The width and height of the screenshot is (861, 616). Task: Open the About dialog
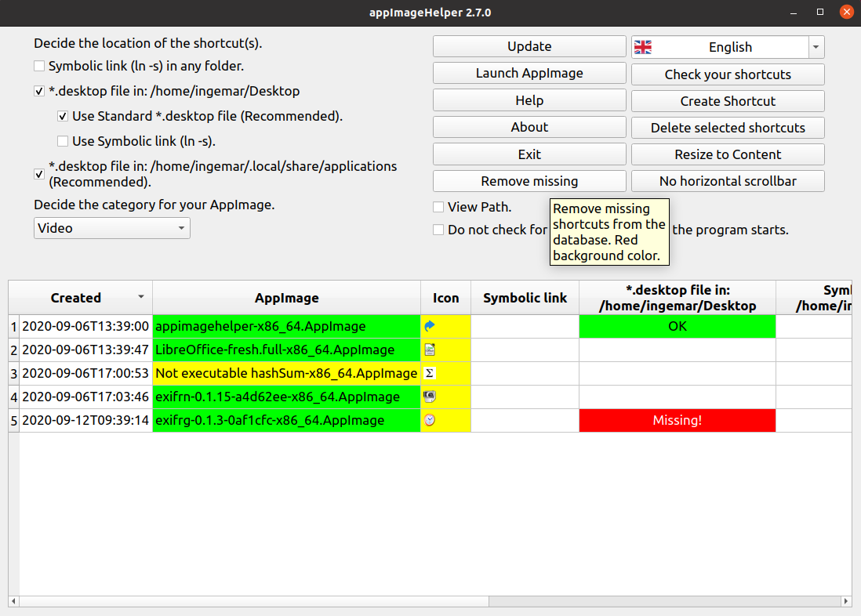pyautogui.click(x=529, y=128)
